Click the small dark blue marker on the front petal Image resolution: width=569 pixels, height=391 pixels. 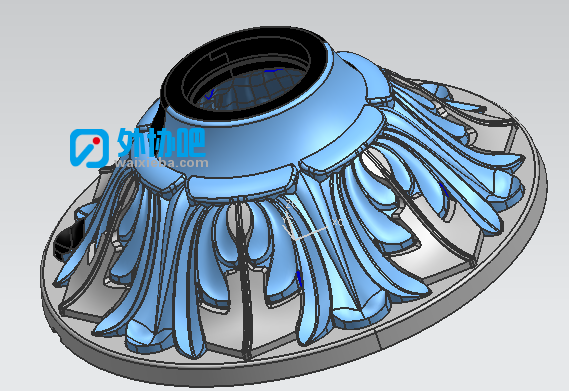(x=299, y=278)
